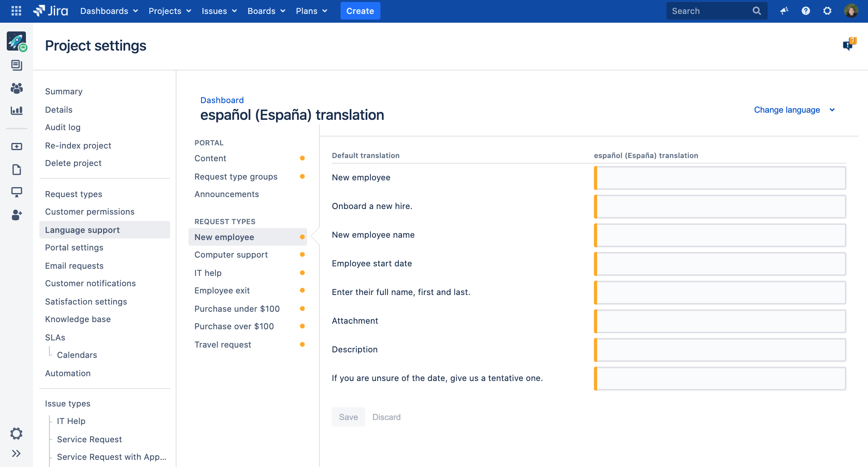This screenshot has height=467, width=868.
Task: Click the Create button
Action: [x=360, y=11]
